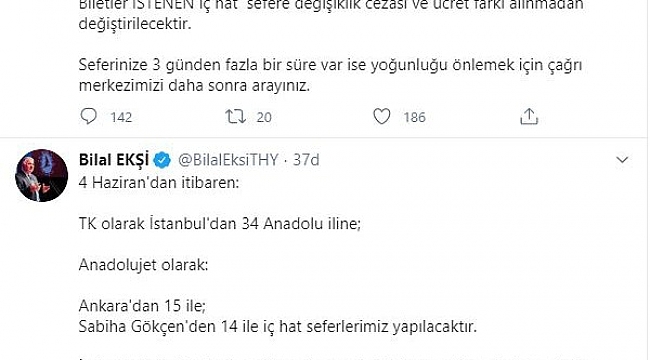The height and width of the screenshot is (360, 650).
Task: Click the reply speech bubble icon
Action: point(88,117)
